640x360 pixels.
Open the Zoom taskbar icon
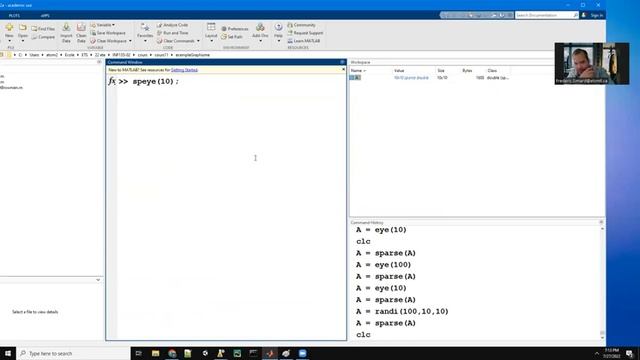pos(302,353)
